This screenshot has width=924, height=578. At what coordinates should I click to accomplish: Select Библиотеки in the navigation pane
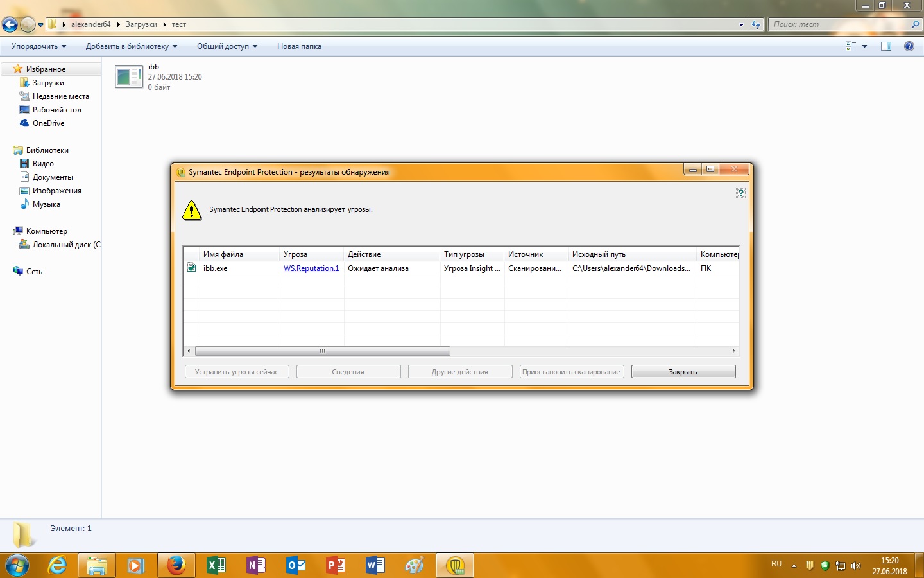tap(47, 150)
